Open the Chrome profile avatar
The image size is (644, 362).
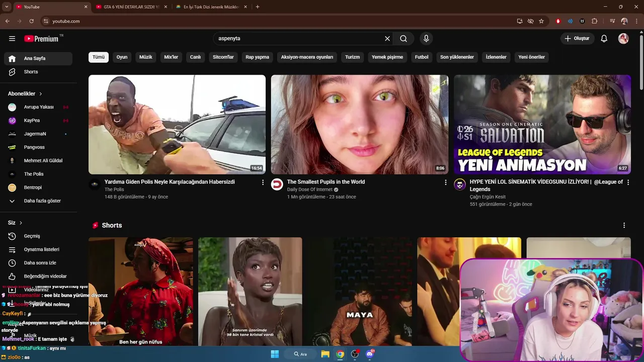click(624, 21)
